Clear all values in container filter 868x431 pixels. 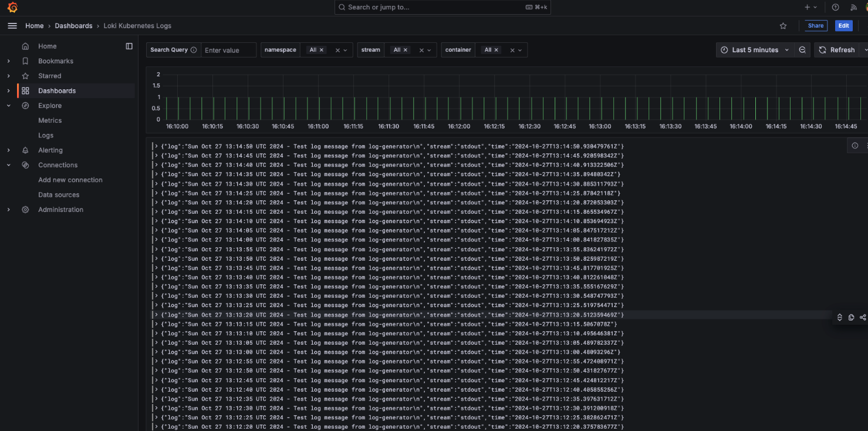tap(512, 50)
